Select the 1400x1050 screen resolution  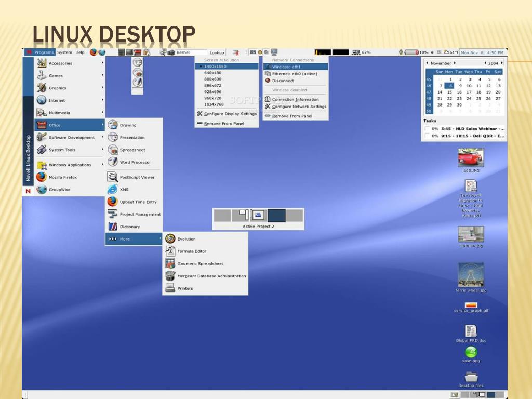(x=227, y=66)
